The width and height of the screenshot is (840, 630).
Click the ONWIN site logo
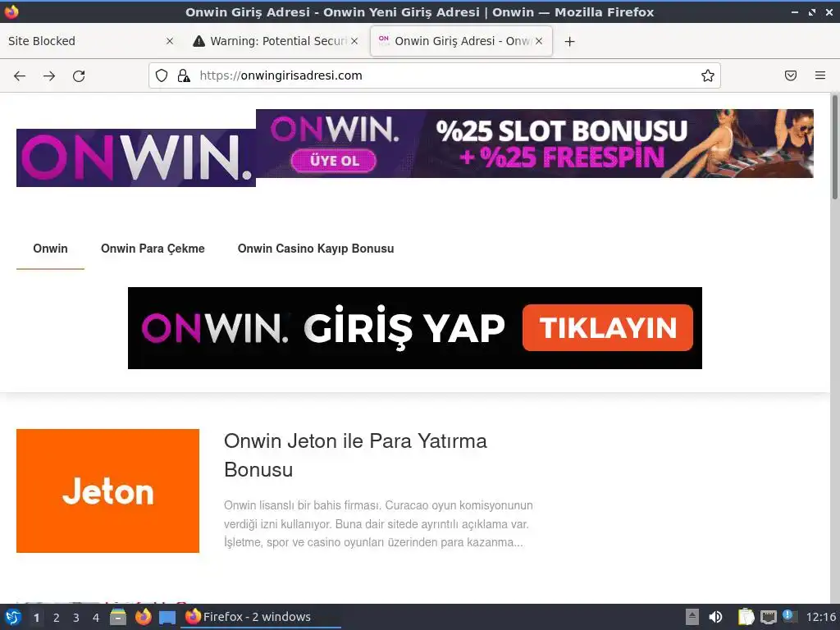[136, 158]
